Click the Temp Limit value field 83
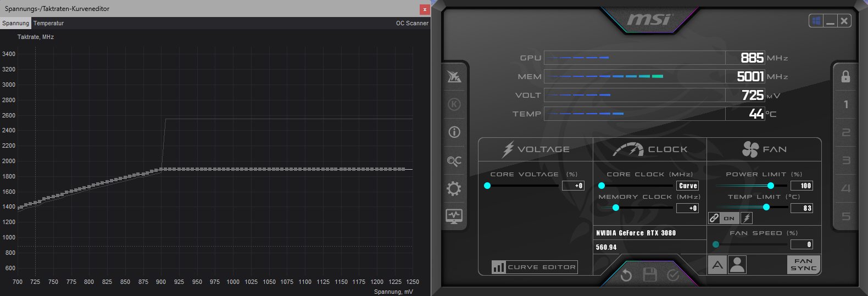868x296 pixels. click(x=802, y=208)
